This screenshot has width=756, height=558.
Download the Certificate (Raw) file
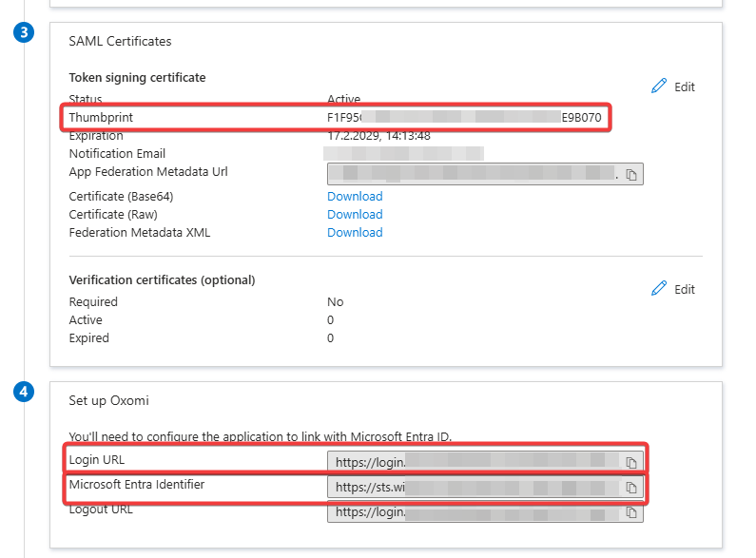[355, 215]
